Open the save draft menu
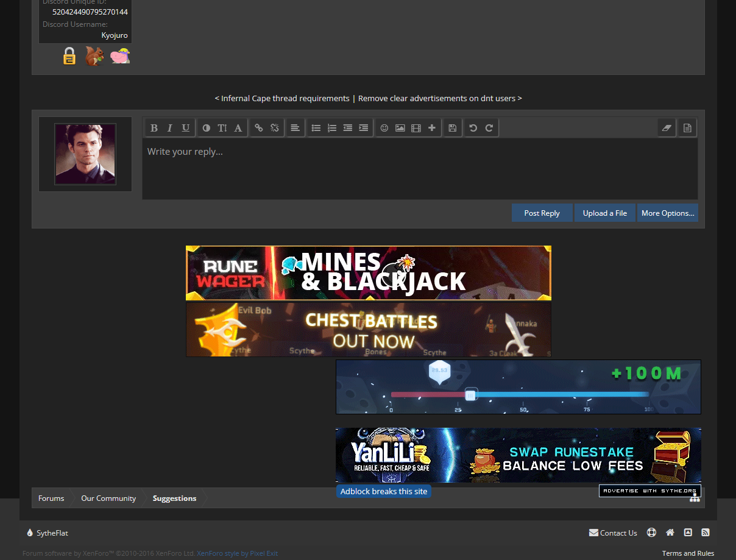The width and height of the screenshot is (736, 560). [x=453, y=128]
